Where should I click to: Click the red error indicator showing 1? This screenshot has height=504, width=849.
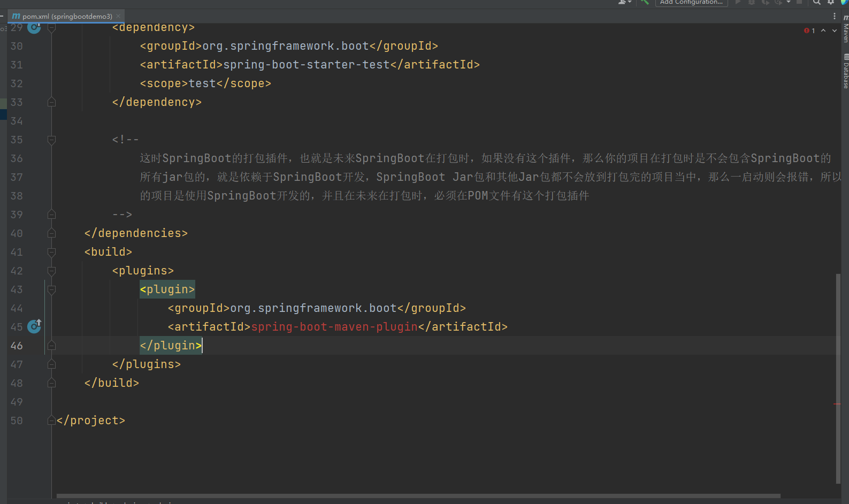click(x=809, y=30)
